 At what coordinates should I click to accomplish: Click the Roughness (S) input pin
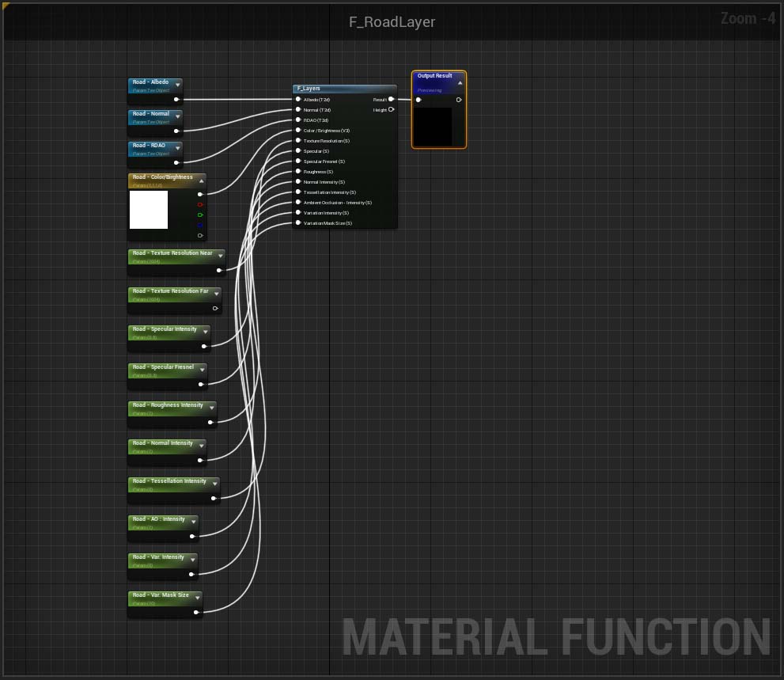tap(298, 171)
